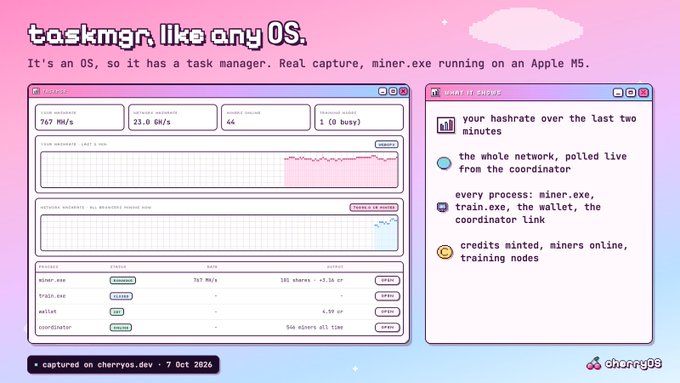Click the 'miner.exe' process name

point(52,280)
